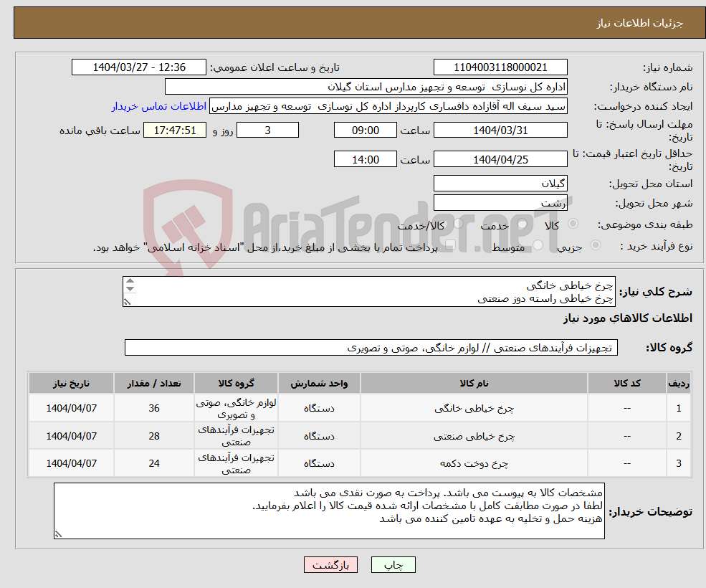Viewport: 706px width, 588px height.
Task: Click the price validity time 14:00 field
Action: tap(365, 159)
